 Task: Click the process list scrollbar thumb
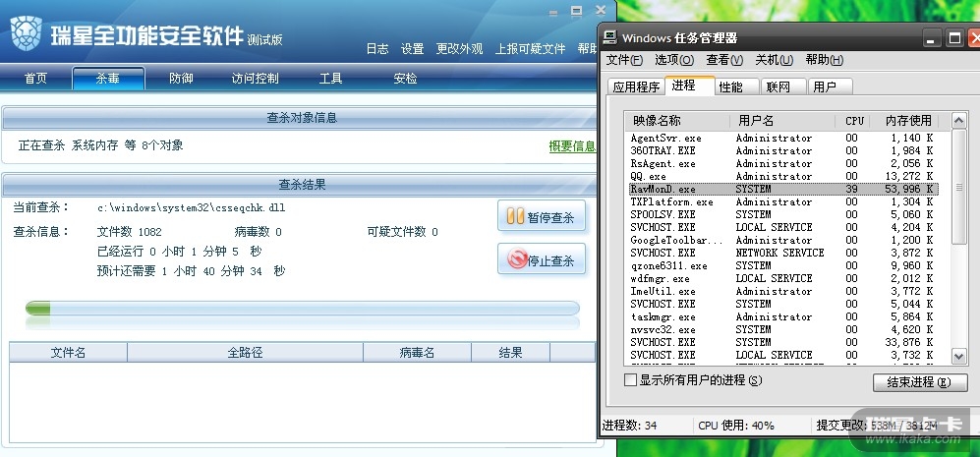click(x=958, y=187)
